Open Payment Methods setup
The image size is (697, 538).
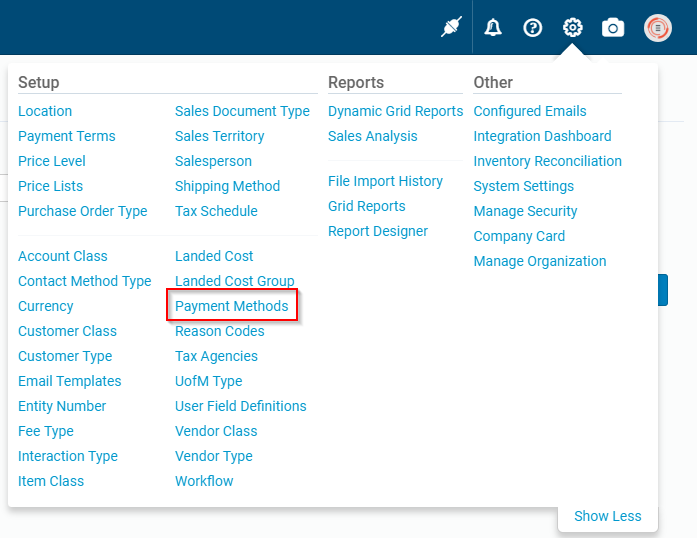231,306
